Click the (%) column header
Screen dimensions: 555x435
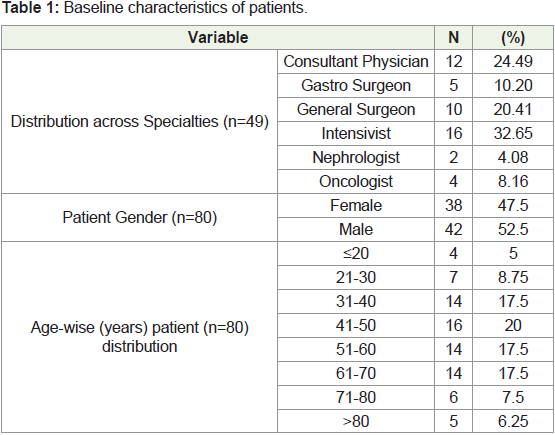point(513,37)
